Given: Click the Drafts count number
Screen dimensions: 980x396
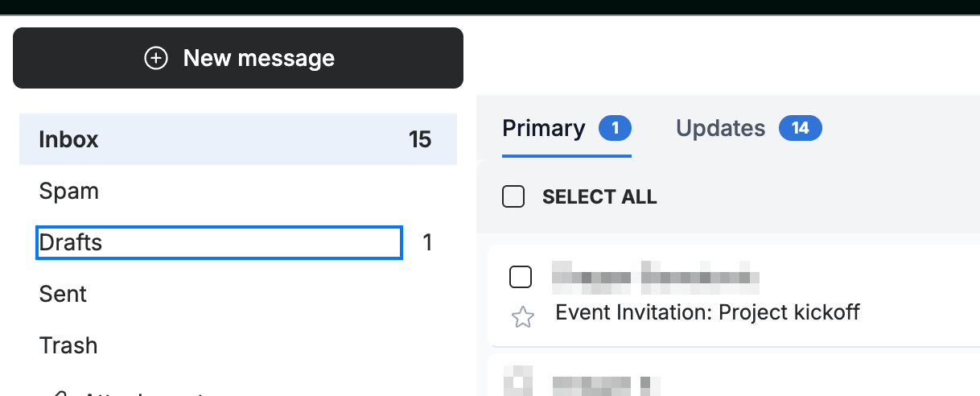Looking at the screenshot, I should [x=428, y=242].
